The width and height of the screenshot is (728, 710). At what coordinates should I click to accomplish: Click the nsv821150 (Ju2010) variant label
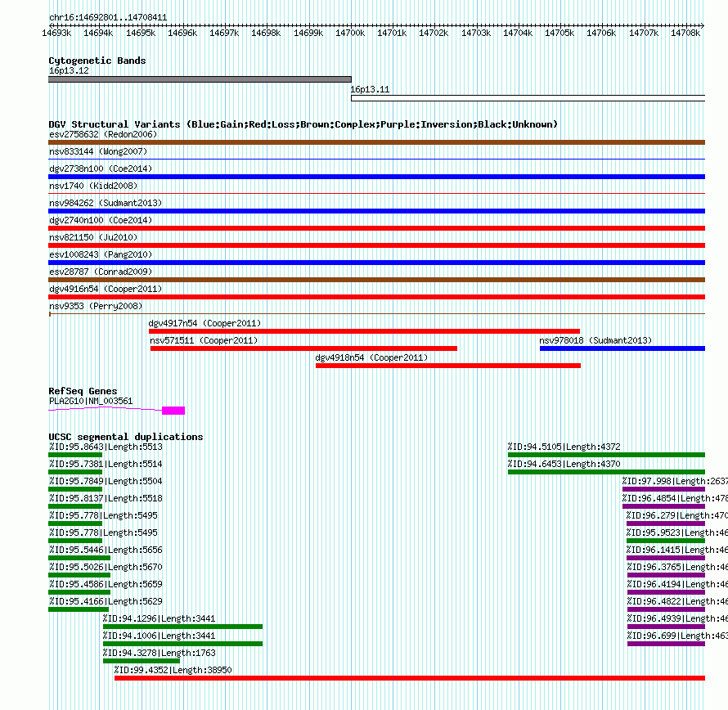point(93,237)
